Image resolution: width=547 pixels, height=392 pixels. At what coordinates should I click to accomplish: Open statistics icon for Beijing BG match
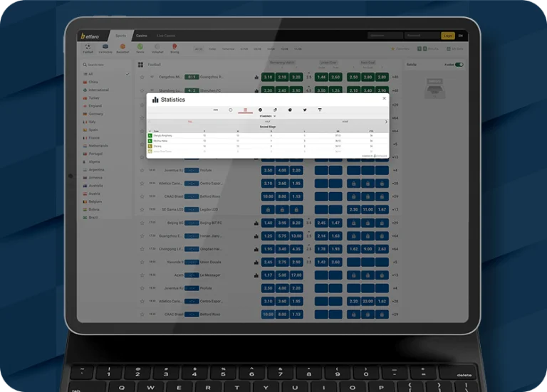pyautogui.click(x=256, y=223)
